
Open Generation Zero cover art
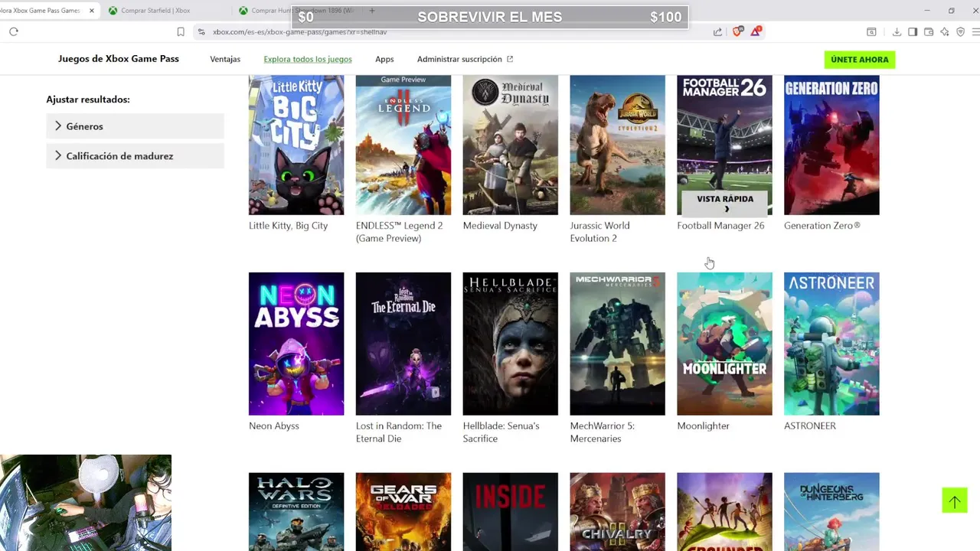tap(831, 145)
